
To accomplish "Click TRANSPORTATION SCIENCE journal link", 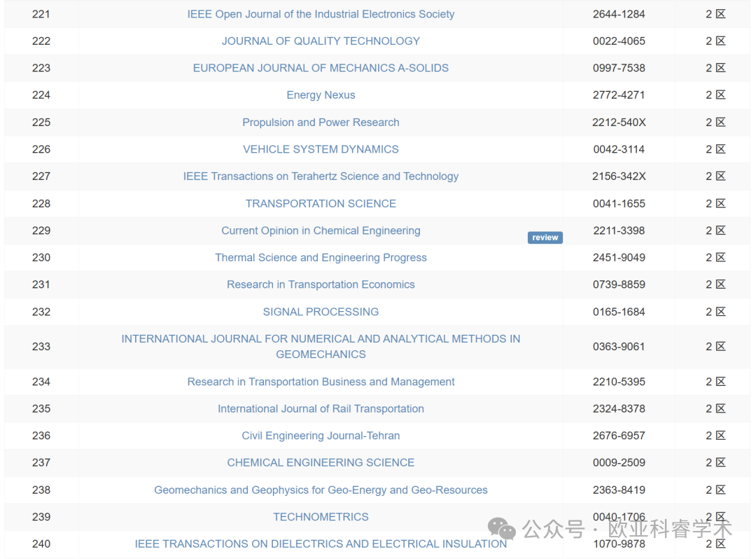I will click(321, 204).
